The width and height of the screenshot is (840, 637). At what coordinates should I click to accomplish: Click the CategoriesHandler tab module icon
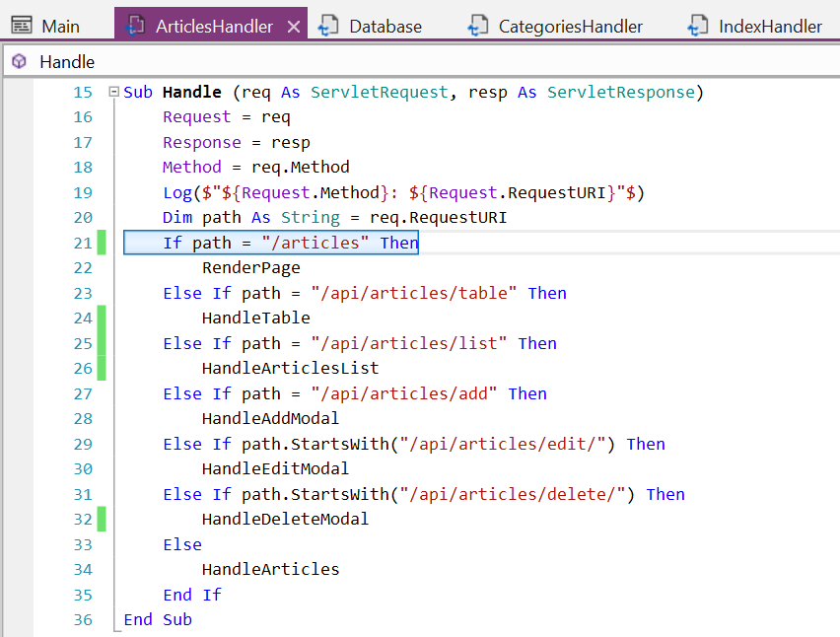point(477,26)
